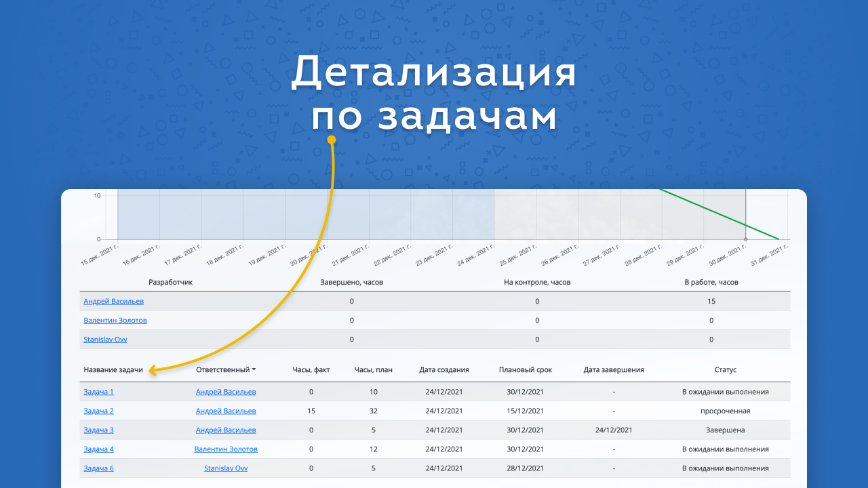Select the В ожидании выполнения status of Задача 1

click(725, 392)
